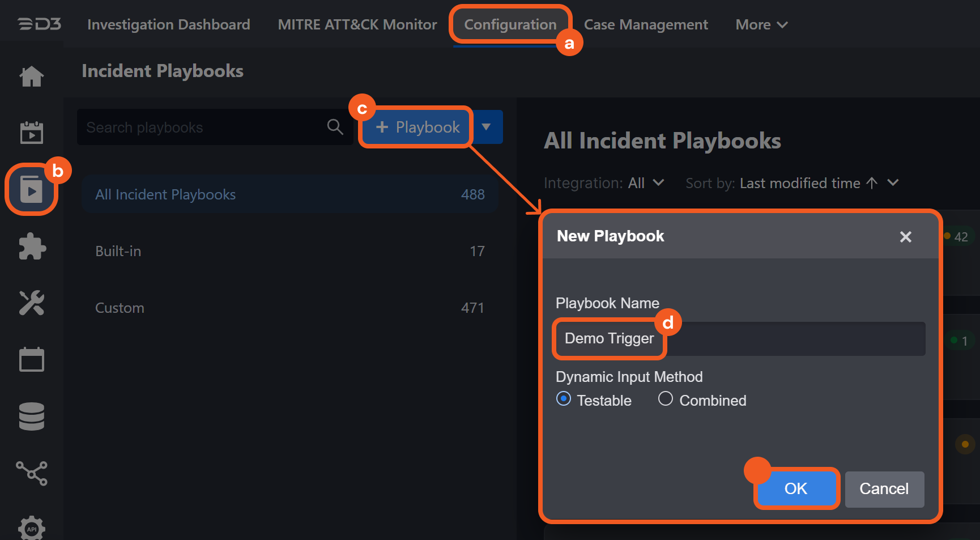Click the magnifier search icon
Image resolution: width=980 pixels, height=540 pixels.
pos(335,127)
